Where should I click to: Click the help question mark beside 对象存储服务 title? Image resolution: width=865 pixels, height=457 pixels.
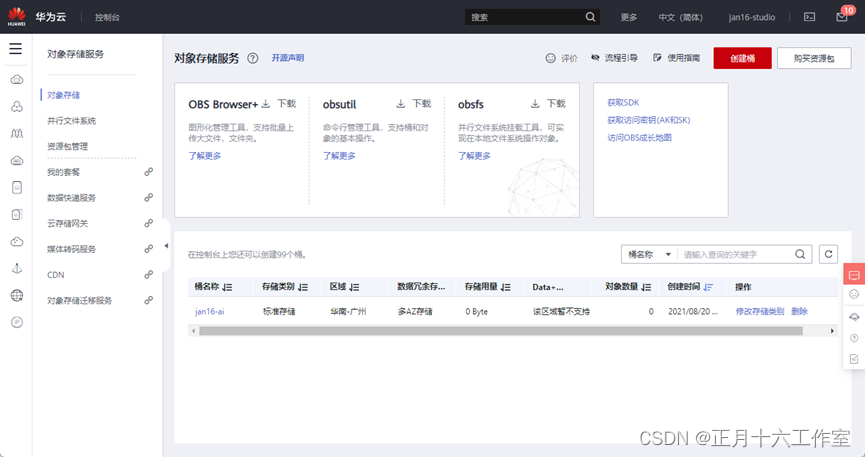pos(253,58)
